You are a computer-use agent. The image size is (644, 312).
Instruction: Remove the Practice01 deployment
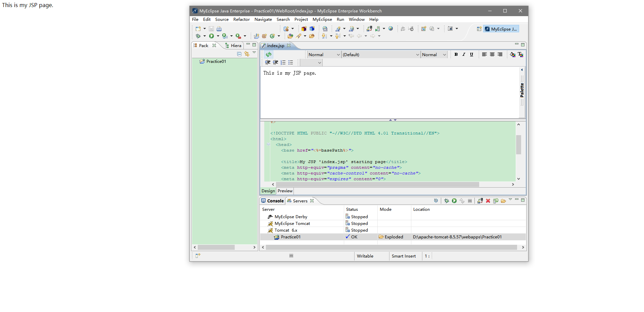(488, 200)
